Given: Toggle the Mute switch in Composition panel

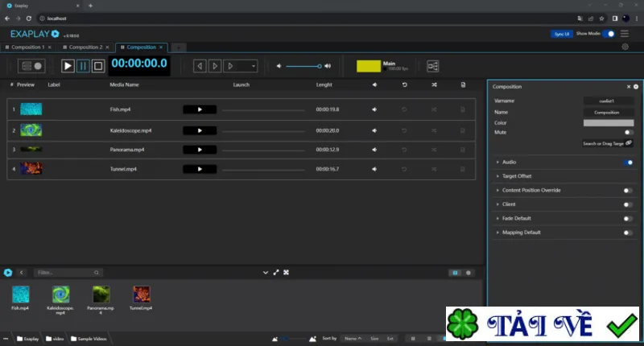Looking at the screenshot, I should click(x=629, y=132).
